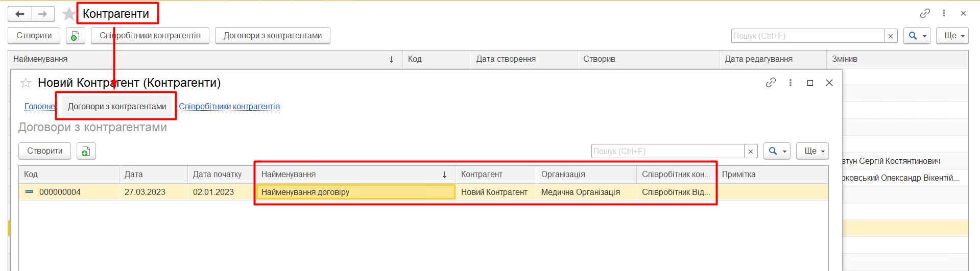Image resolution: width=980 pixels, height=271 pixels.
Task: Click the back navigation arrow
Action: (x=20, y=14)
